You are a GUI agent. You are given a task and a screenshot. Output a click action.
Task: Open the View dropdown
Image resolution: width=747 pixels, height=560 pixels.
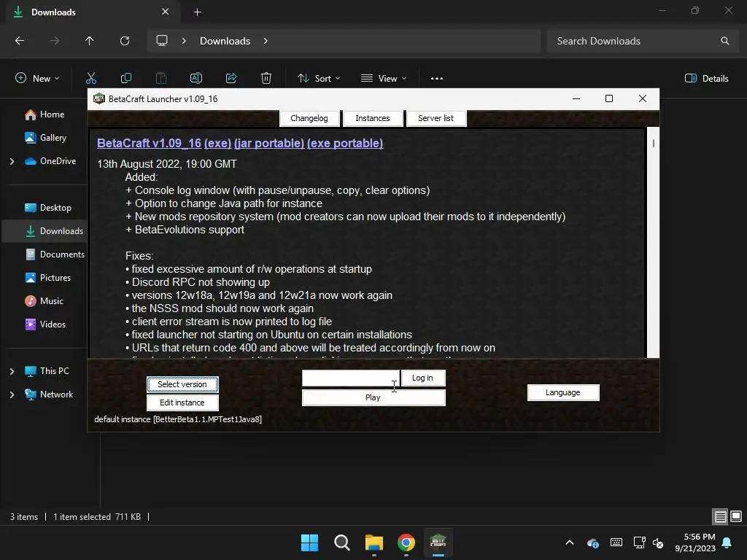click(x=384, y=79)
